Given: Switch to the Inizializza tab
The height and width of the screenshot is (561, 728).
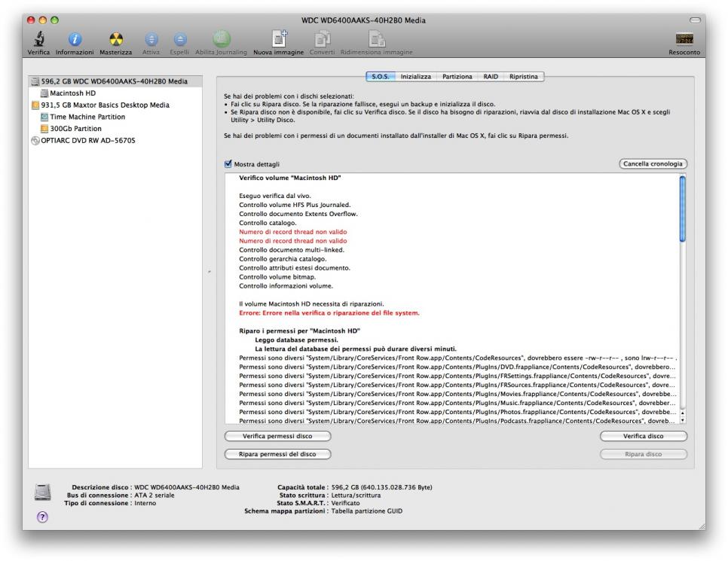Looking at the screenshot, I should [x=415, y=77].
